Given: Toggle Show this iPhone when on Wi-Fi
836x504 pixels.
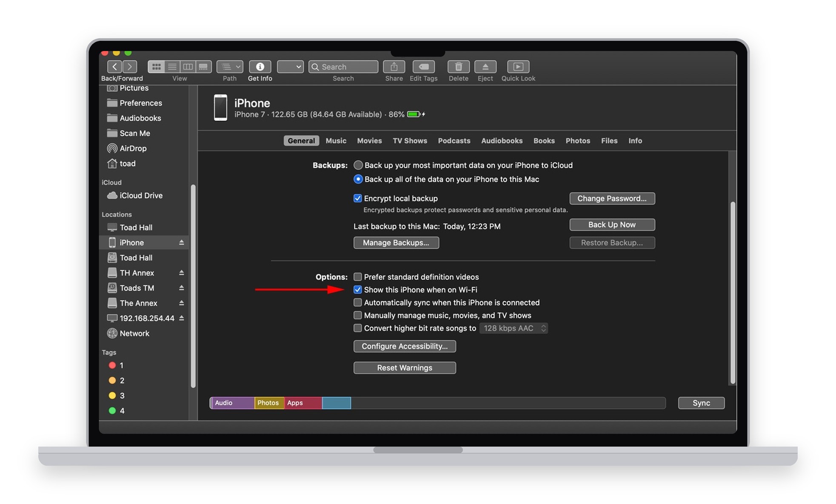Looking at the screenshot, I should [x=357, y=290].
